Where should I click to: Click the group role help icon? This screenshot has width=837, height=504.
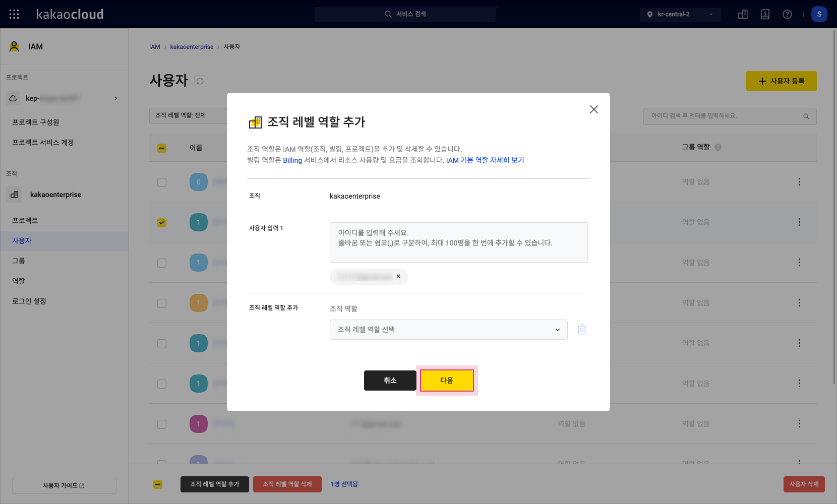click(718, 147)
